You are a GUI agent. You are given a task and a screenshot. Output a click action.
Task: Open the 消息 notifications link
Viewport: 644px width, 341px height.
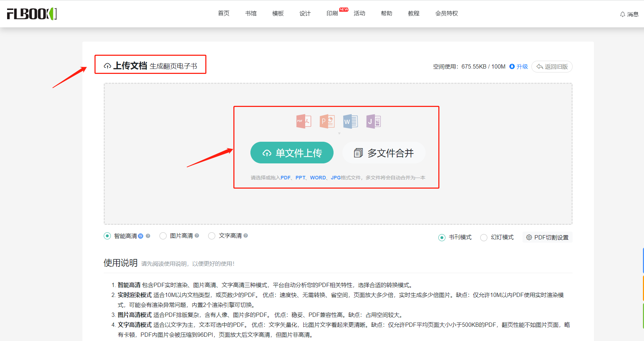click(633, 14)
